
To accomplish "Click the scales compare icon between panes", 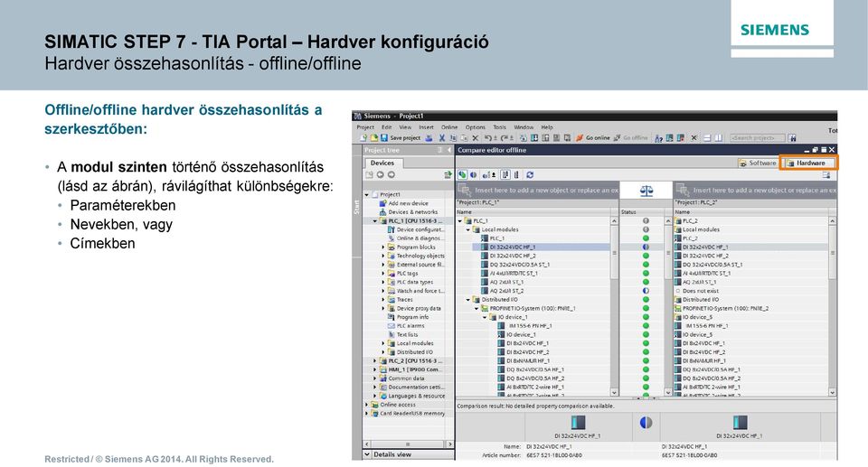I will click(646, 191).
